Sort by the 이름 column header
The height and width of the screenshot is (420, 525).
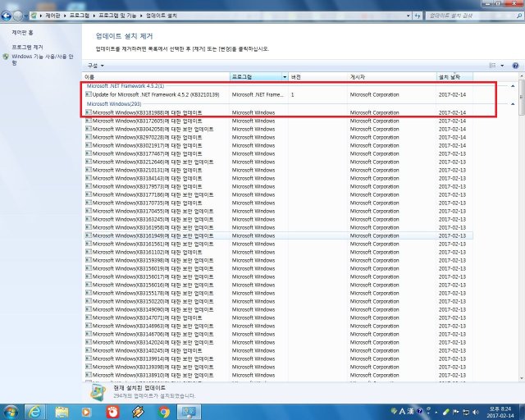pyautogui.click(x=157, y=77)
